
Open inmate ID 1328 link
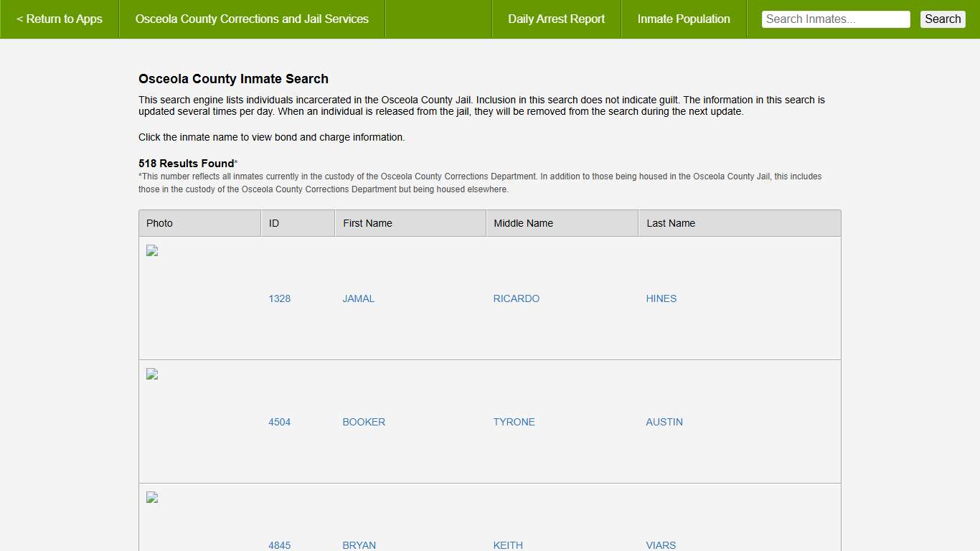pyautogui.click(x=279, y=298)
